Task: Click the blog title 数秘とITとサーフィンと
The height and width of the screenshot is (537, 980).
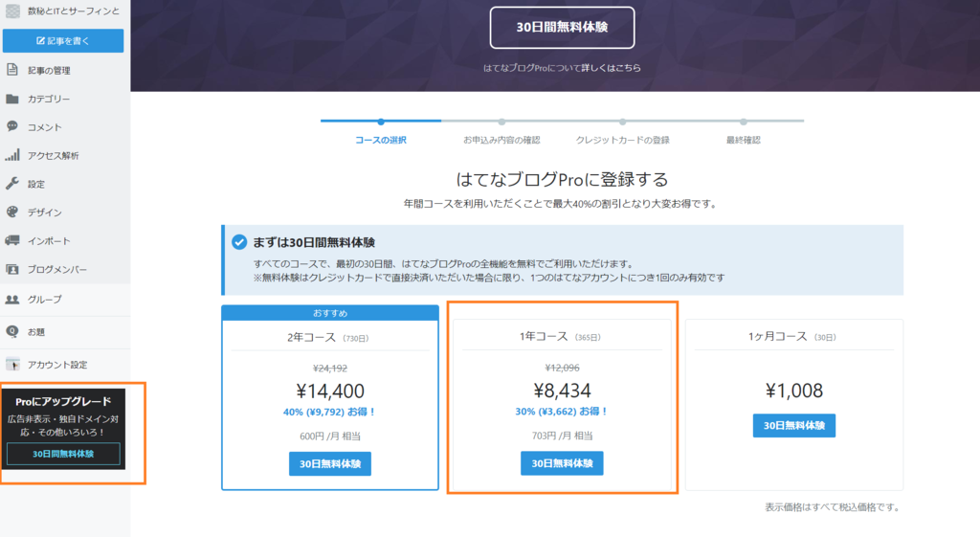Action: (x=73, y=11)
